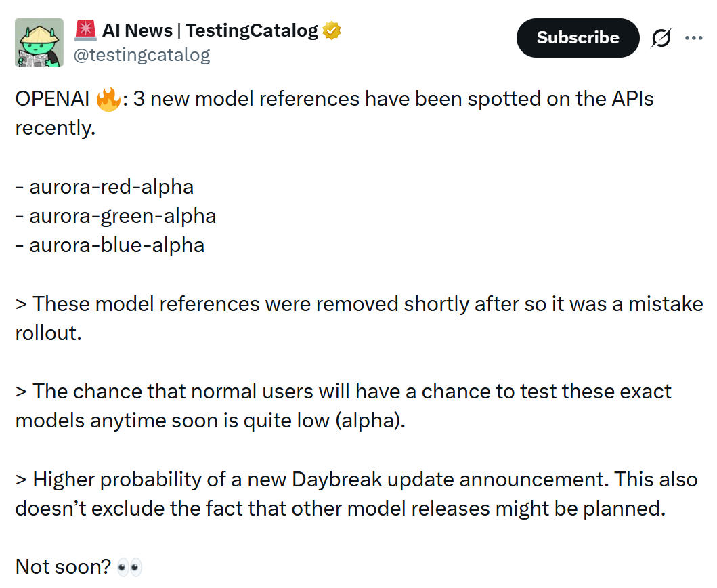This screenshot has height=588, width=717.
Task: Click the aurora-blue-alpha list line
Action: point(110,245)
